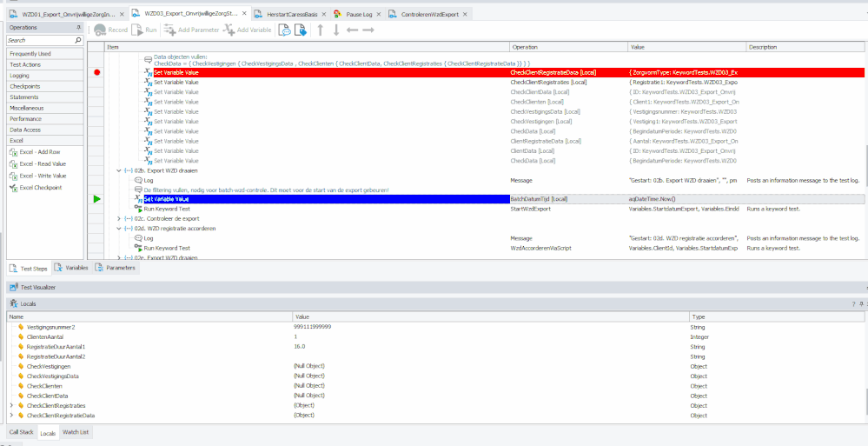This screenshot has height=446, width=868.
Task: Click the Operations search field
Action: [39, 40]
